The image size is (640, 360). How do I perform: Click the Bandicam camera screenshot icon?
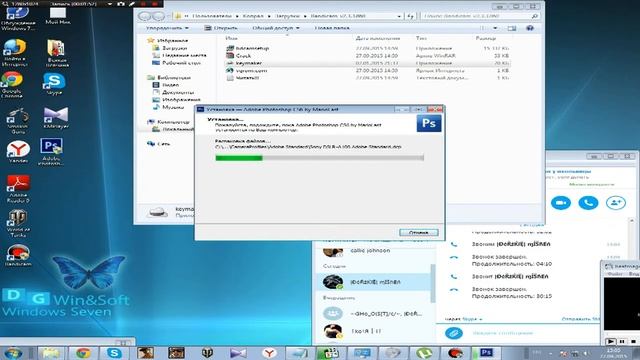(x=121, y=4)
